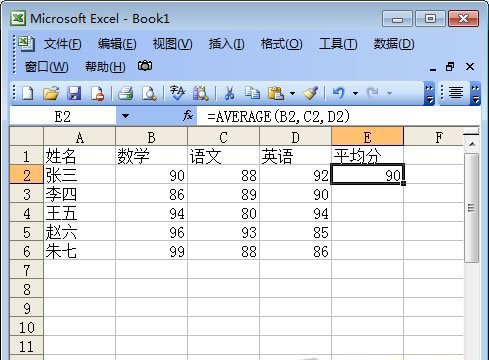This screenshot has height=360, width=489.
Task: Select column C header
Action: (x=223, y=137)
